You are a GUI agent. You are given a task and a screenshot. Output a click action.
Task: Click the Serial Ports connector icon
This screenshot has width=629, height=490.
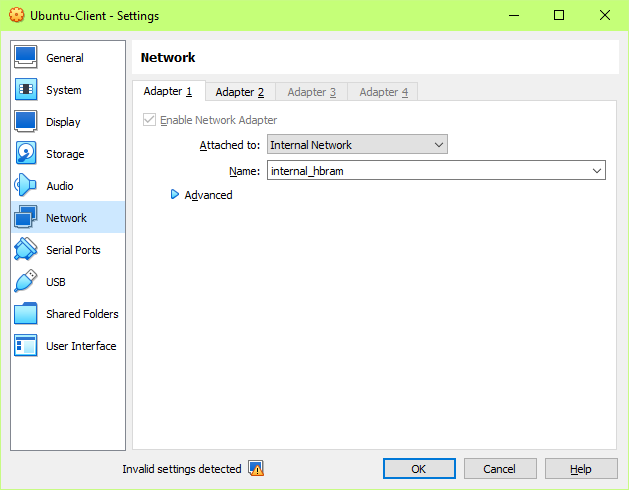[26, 249]
